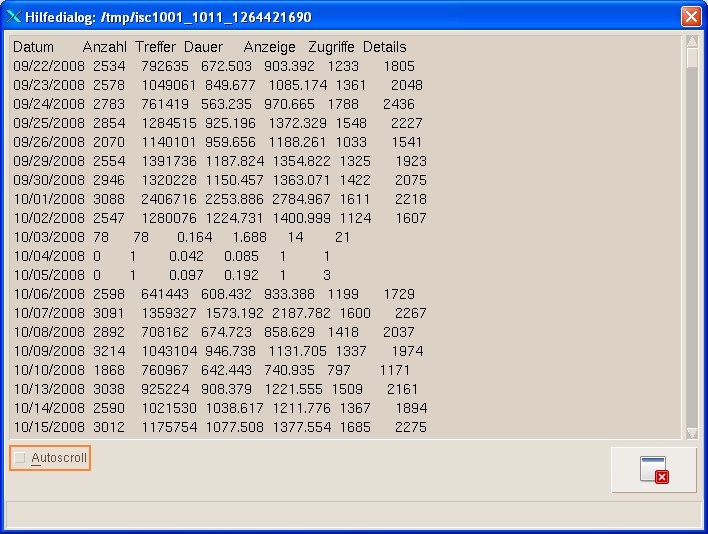Select date 10/08/2008
The height and width of the screenshot is (534, 708).
coord(49,332)
